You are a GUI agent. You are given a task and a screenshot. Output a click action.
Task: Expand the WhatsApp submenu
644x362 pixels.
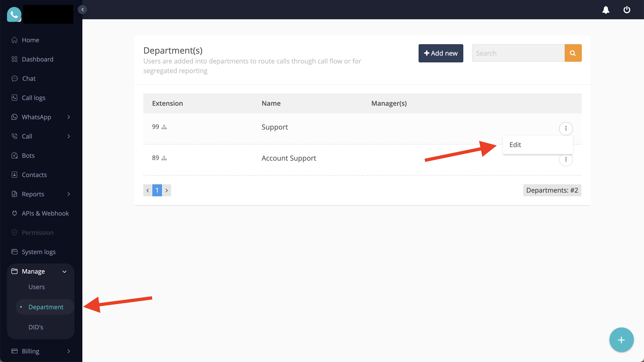coord(69,117)
